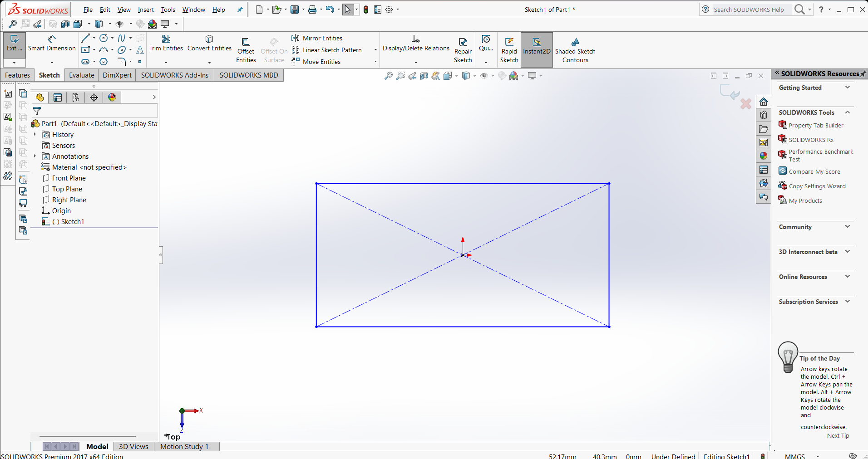This screenshot has height=459, width=868.
Task: Click the Next Tip link
Action: point(838,436)
